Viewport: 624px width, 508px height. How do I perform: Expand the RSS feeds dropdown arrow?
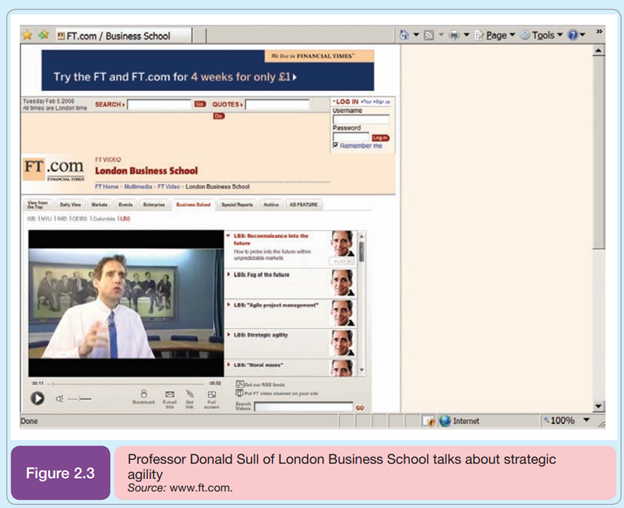pyautogui.click(x=441, y=35)
